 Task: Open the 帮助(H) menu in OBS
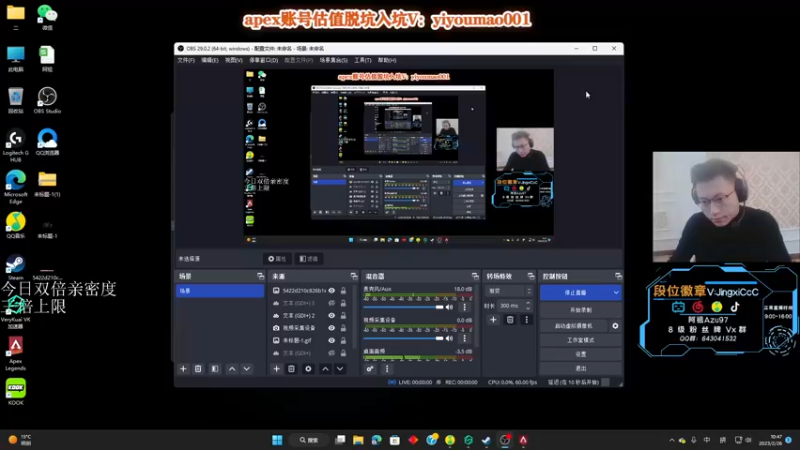tap(387, 60)
